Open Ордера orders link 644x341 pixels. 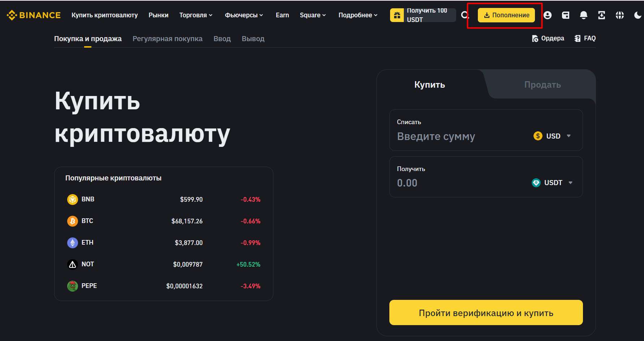point(548,38)
